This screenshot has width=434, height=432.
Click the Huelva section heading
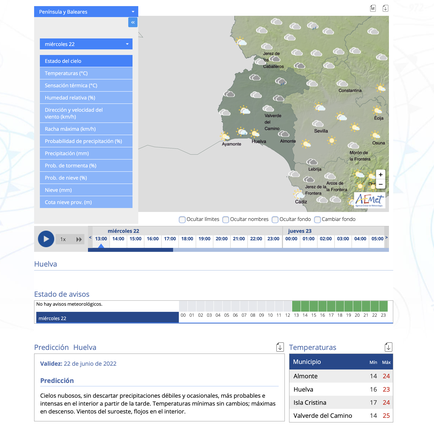click(46, 264)
